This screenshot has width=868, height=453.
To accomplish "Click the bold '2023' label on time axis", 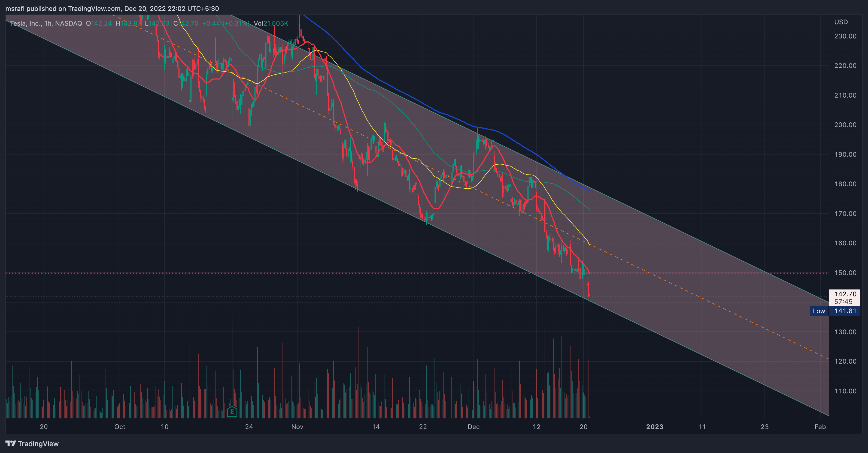I will pos(655,427).
